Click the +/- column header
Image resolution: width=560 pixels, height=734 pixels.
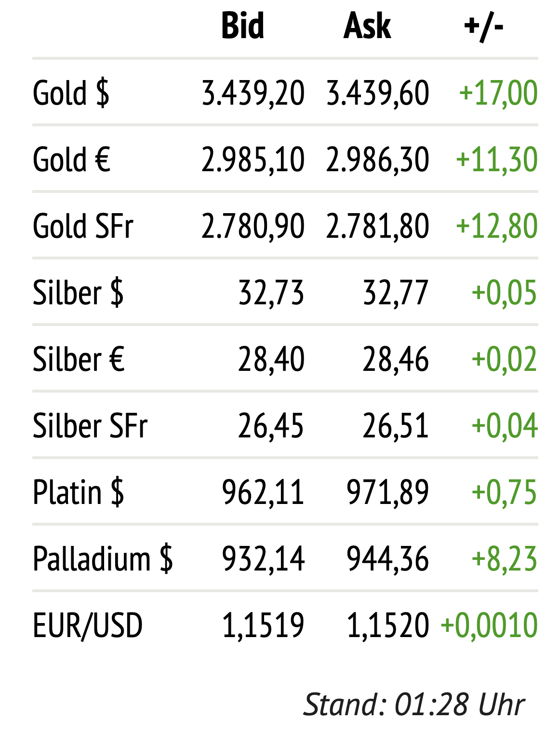point(483,26)
